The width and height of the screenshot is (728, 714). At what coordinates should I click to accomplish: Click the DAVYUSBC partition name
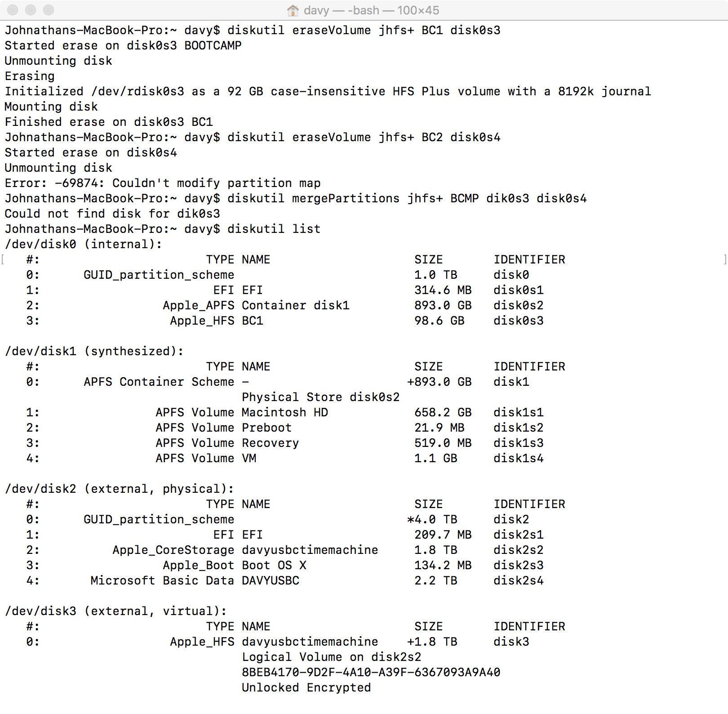[271, 580]
